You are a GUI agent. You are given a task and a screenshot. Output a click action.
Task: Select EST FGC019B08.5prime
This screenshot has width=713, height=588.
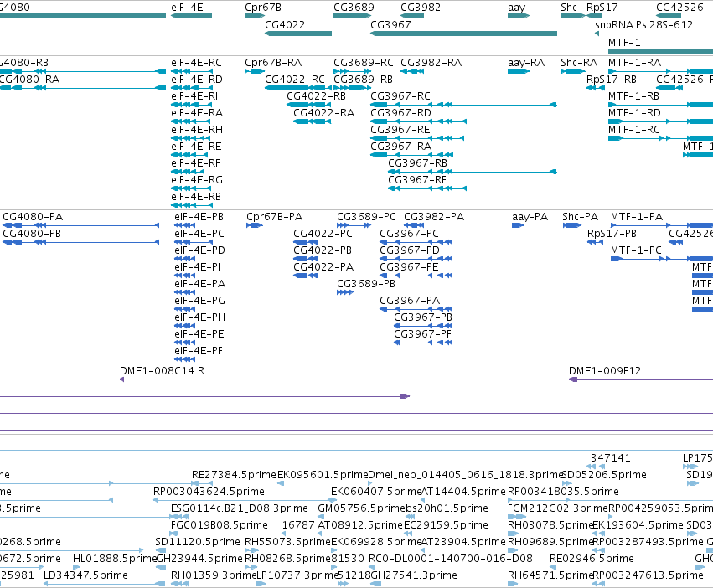(220, 525)
